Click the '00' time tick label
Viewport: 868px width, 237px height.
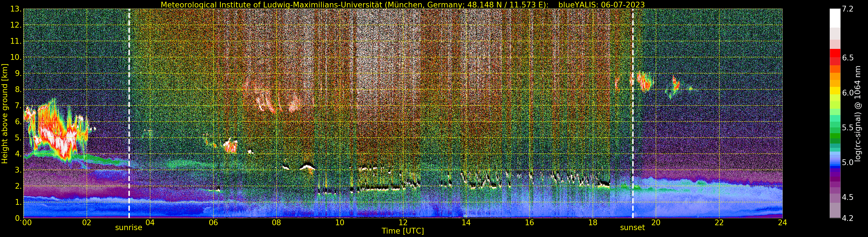26,223
